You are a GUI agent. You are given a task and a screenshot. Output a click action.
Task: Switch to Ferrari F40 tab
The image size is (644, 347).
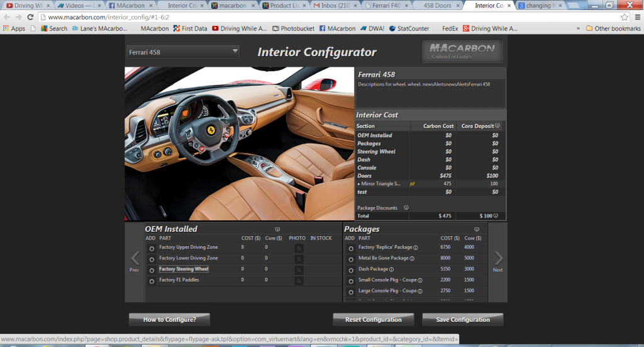386,5
